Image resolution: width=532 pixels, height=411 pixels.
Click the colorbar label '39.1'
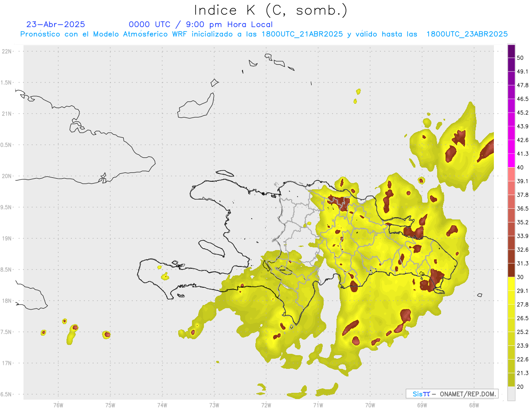(522, 181)
